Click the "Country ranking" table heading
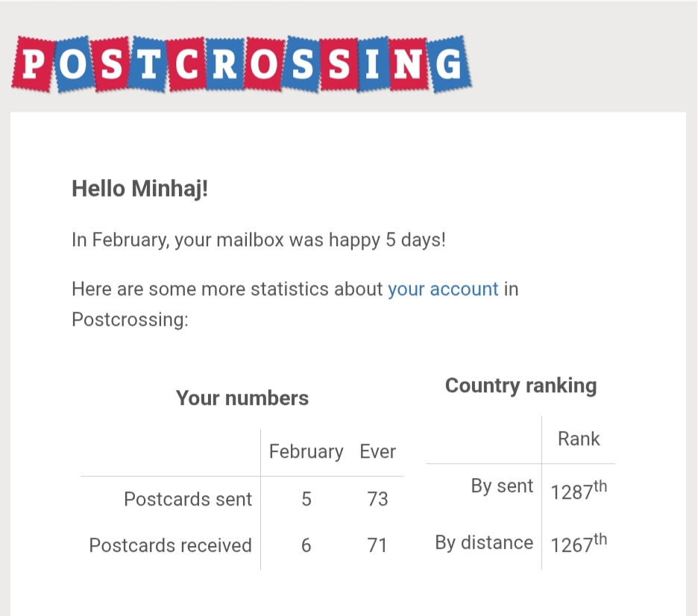Screen dimensions: 698x616 click(x=521, y=386)
